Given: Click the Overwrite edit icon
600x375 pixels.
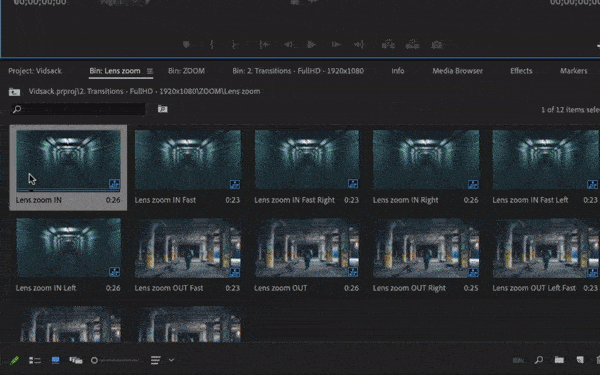Looking at the screenshot, I should tap(412, 45).
